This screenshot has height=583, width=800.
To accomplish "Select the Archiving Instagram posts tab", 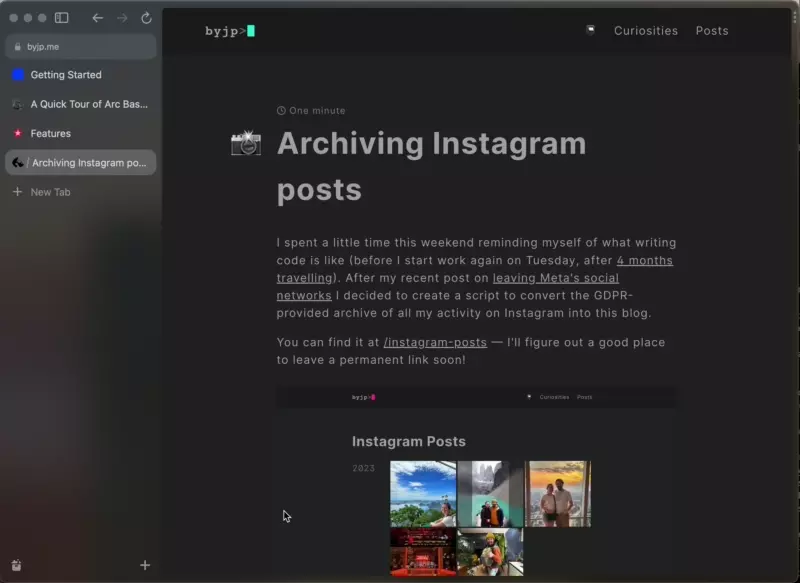I will tap(81, 163).
